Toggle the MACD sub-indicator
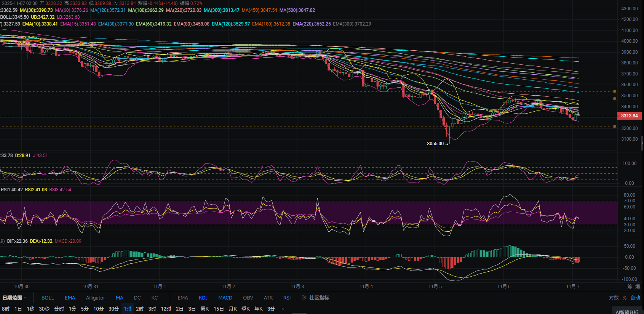This screenshot has height=314, width=644. tap(225, 298)
